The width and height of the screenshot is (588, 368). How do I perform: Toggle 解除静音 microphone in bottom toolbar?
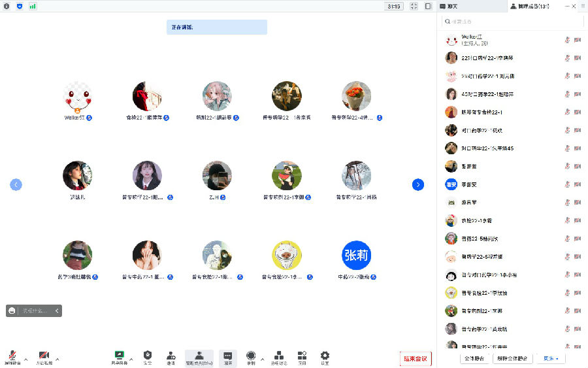click(10, 356)
